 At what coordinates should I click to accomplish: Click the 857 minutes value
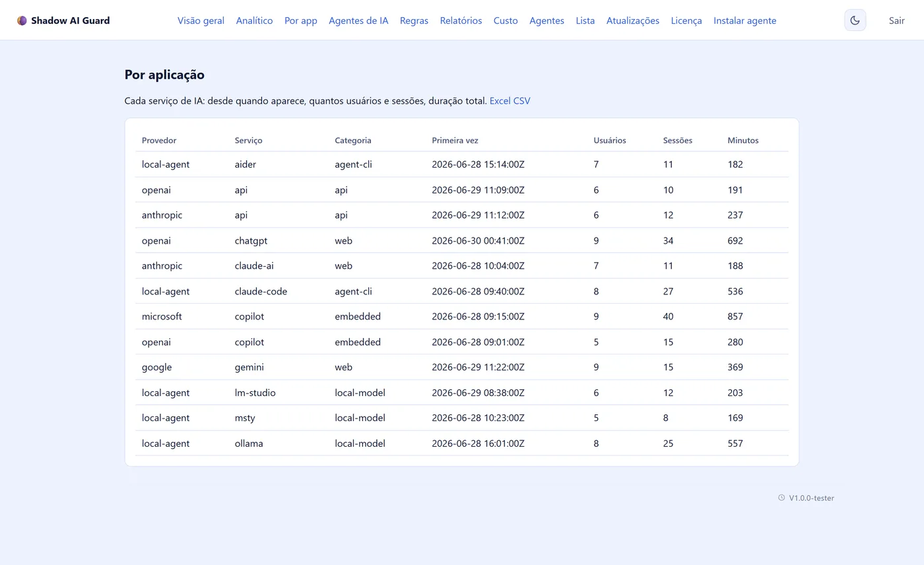[735, 316]
